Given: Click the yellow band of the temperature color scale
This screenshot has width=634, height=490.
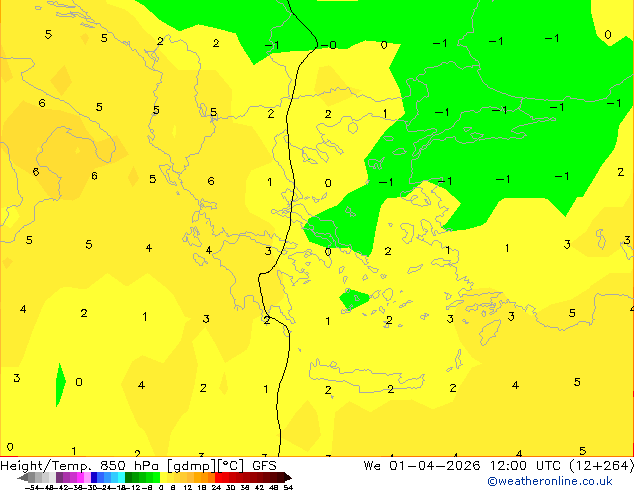Looking at the screenshot, I should (x=163, y=477).
